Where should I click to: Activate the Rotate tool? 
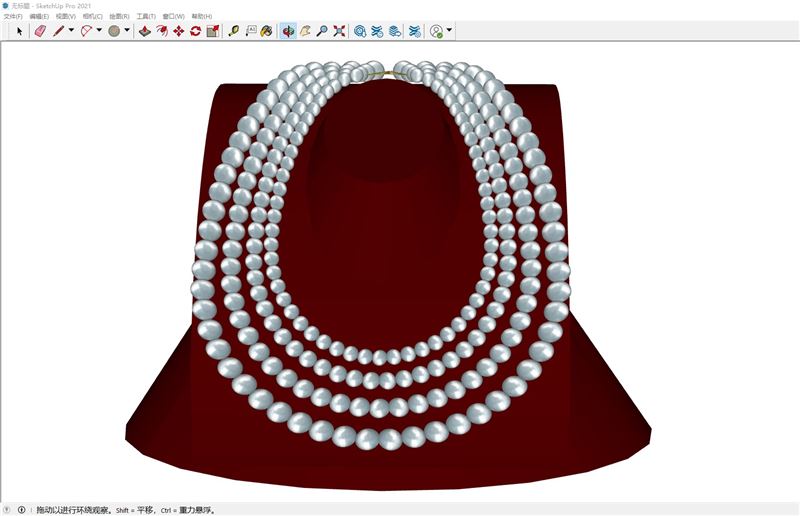(195, 31)
